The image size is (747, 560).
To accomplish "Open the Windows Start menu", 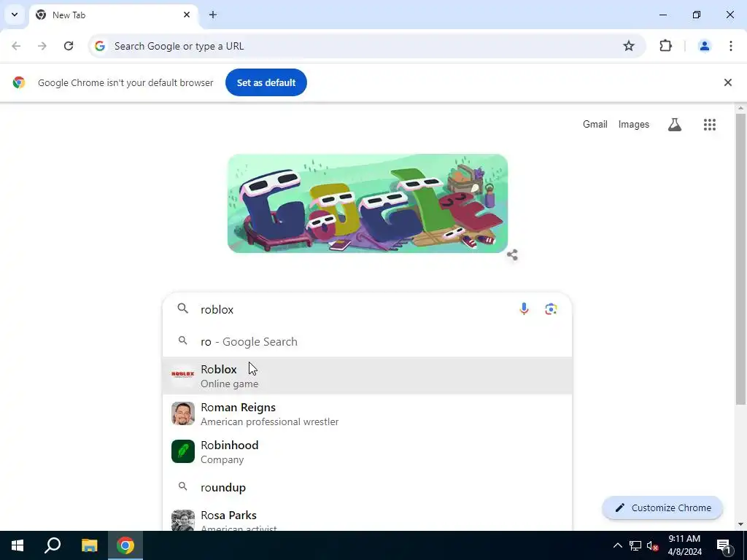I will 18,545.
